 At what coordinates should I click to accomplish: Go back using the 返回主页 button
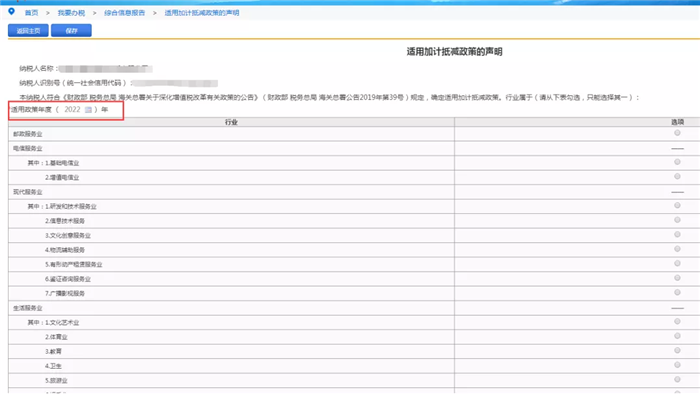28,31
